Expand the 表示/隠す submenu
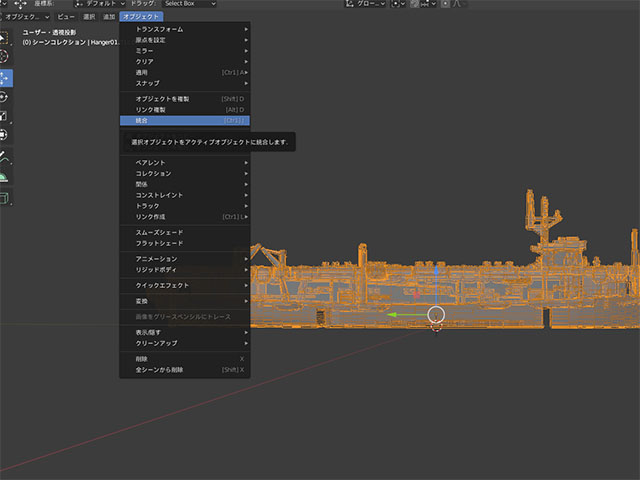 pyautogui.click(x=184, y=333)
